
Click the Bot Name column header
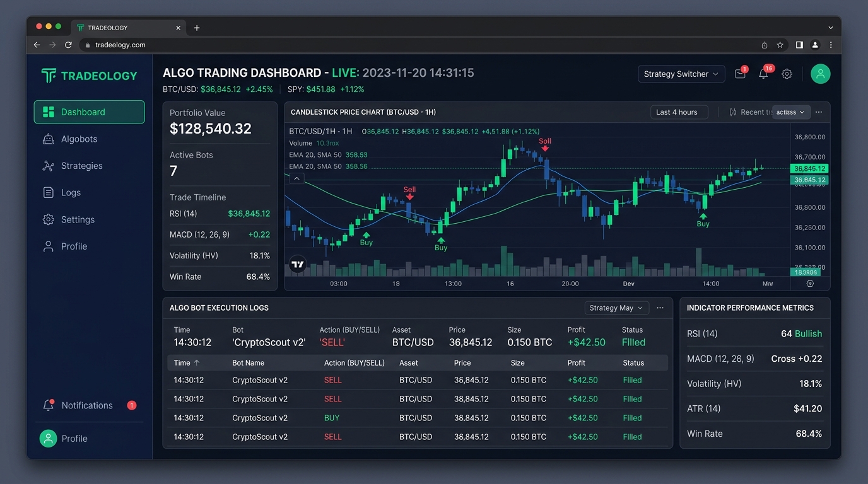pos(248,363)
